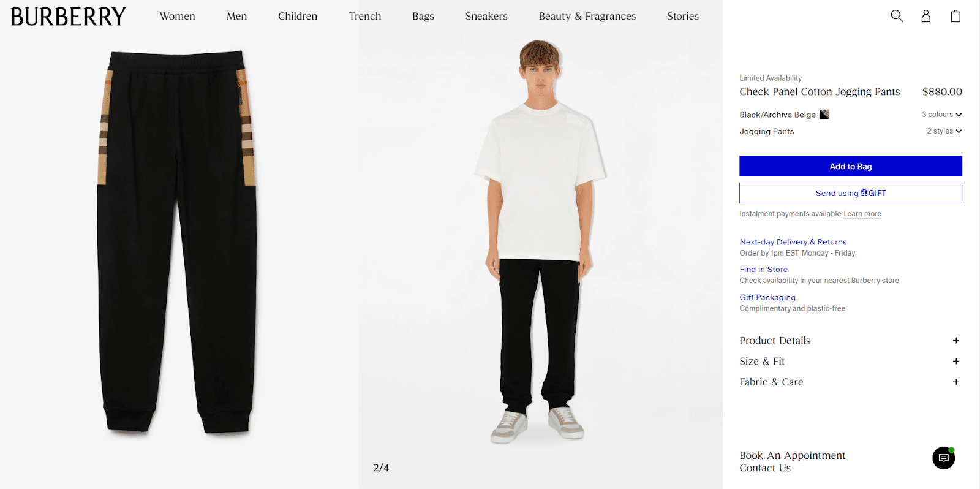
Task: Click the Send using GIFT button
Action: coord(851,193)
